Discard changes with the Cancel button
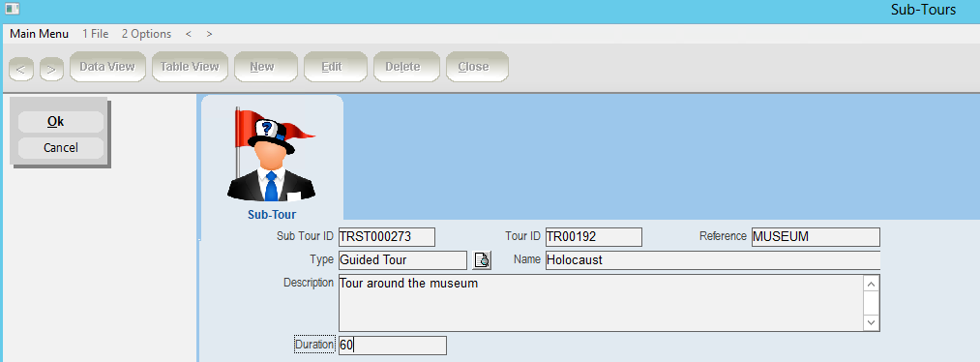Image resolution: width=980 pixels, height=362 pixels. [x=61, y=148]
